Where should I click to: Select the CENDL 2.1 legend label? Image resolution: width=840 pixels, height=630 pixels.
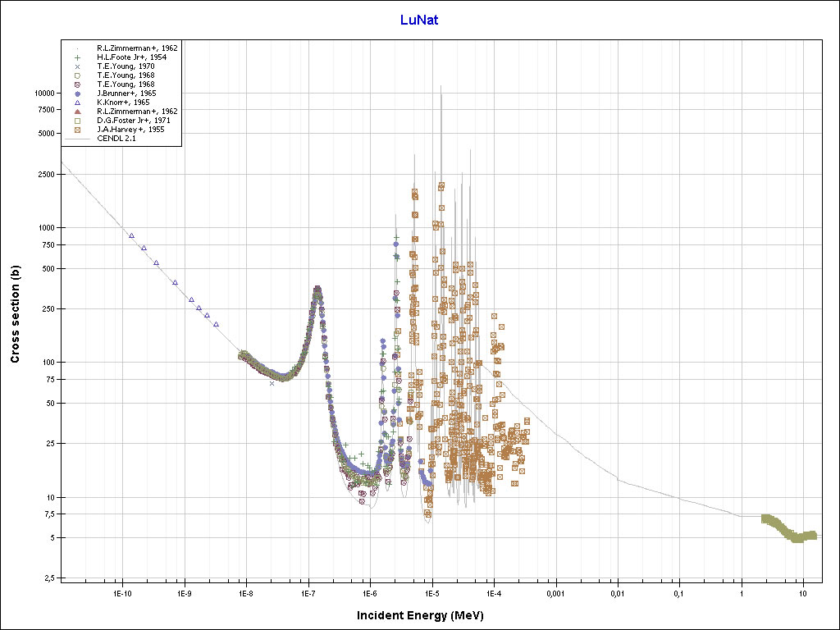(x=116, y=139)
